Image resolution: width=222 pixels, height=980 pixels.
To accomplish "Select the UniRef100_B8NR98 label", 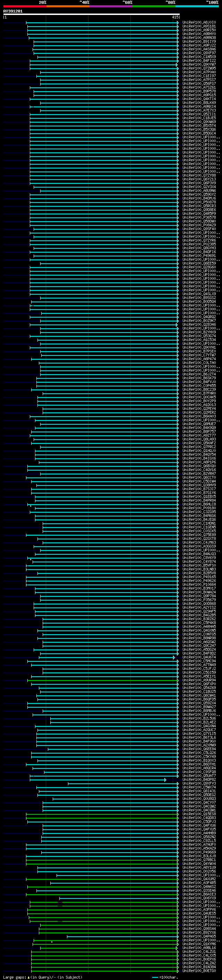I will point(199,638).
